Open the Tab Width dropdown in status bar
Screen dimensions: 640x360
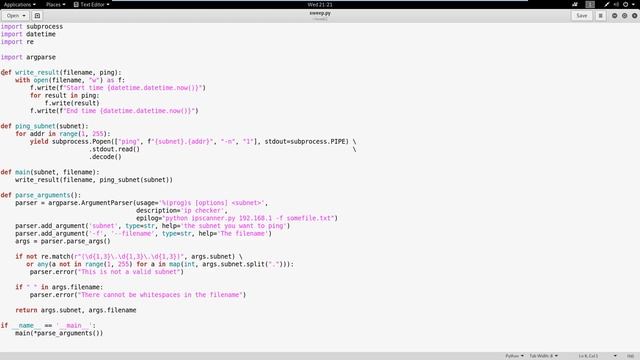coord(544,356)
